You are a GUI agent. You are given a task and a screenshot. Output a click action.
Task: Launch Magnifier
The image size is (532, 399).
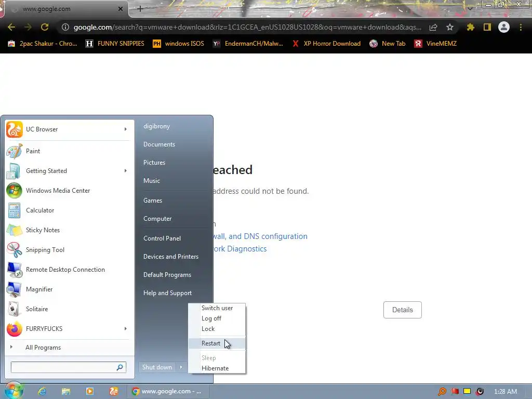click(68, 289)
